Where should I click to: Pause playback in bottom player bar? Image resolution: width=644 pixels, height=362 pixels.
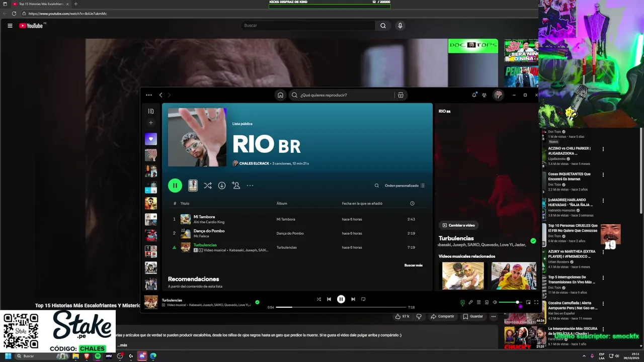pyautogui.click(x=341, y=299)
